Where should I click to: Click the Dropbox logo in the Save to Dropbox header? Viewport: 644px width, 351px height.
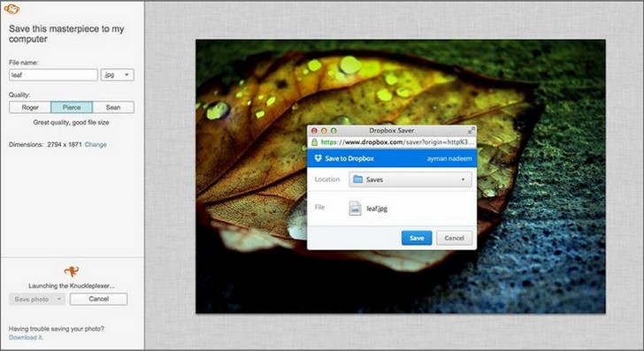pyautogui.click(x=318, y=158)
